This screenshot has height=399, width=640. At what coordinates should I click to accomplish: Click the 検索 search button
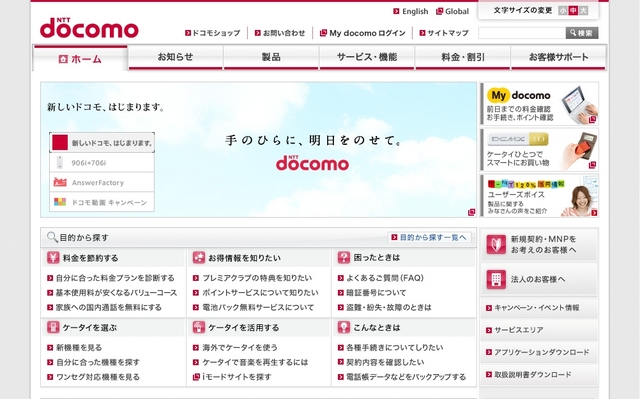[582, 33]
